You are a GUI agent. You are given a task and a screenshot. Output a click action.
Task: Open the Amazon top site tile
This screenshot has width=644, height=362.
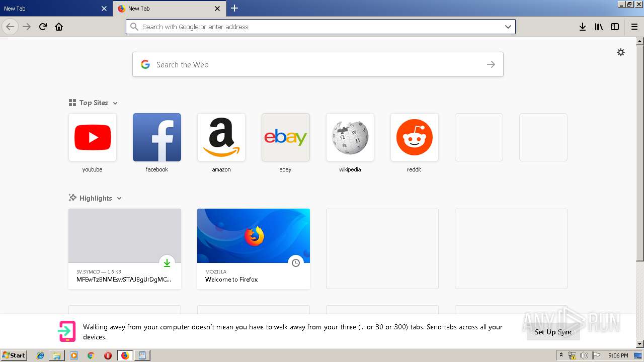(x=221, y=137)
